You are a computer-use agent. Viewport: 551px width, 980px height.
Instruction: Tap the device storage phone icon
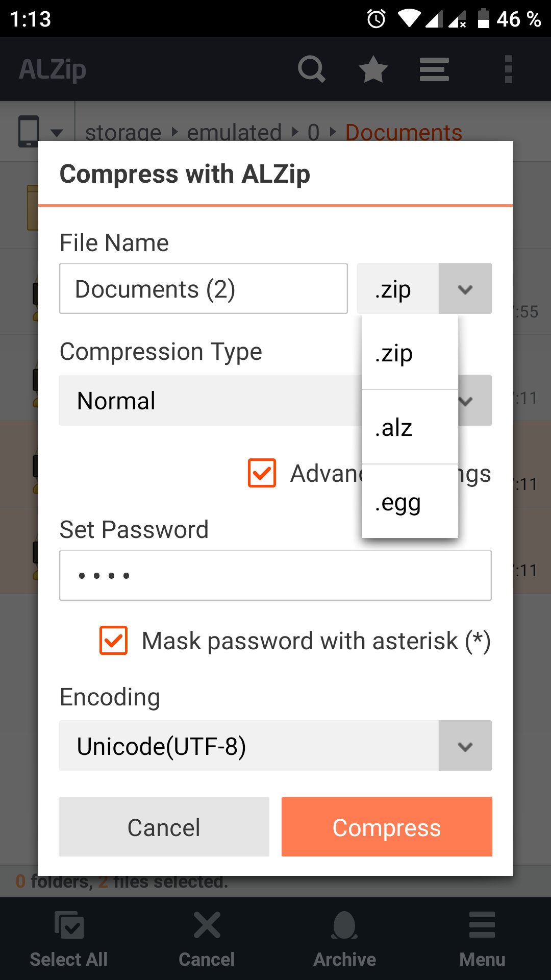tap(29, 131)
